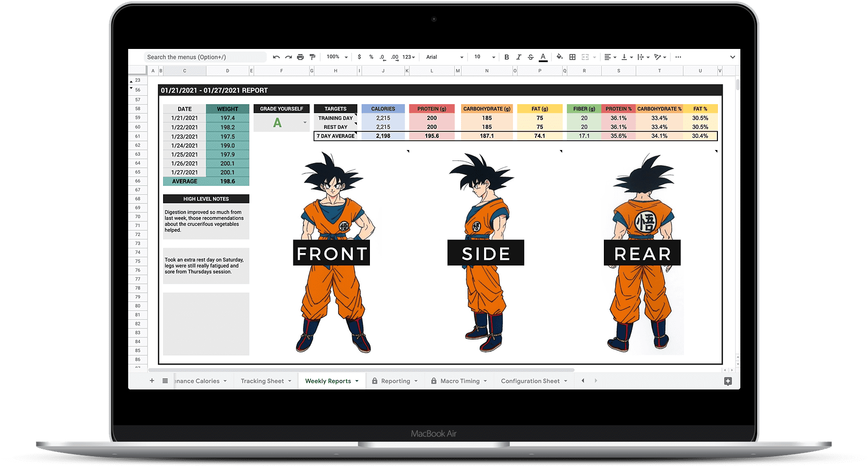This screenshot has width=868, height=466.
Task: Open the vertical align dropdown
Action: (x=627, y=57)
